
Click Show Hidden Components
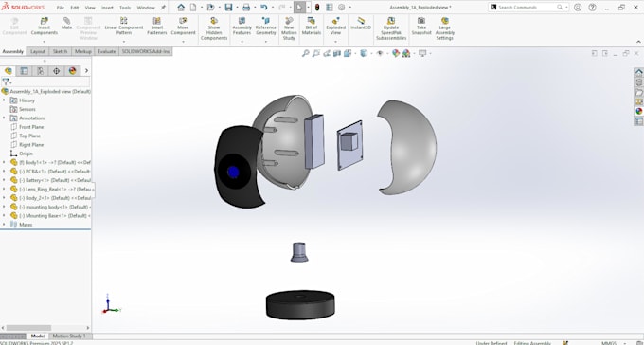pyautogui.click(x=214, y=28)
